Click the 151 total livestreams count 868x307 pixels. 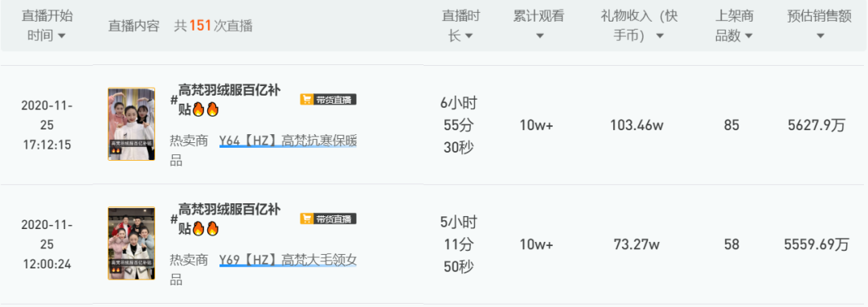(200, 26)
